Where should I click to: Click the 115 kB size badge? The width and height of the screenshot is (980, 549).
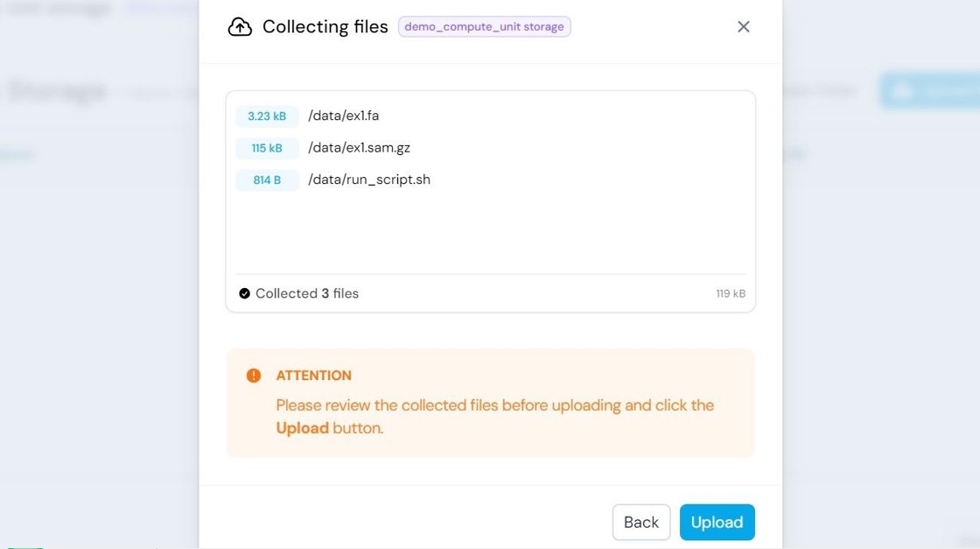tap(267, 148)
